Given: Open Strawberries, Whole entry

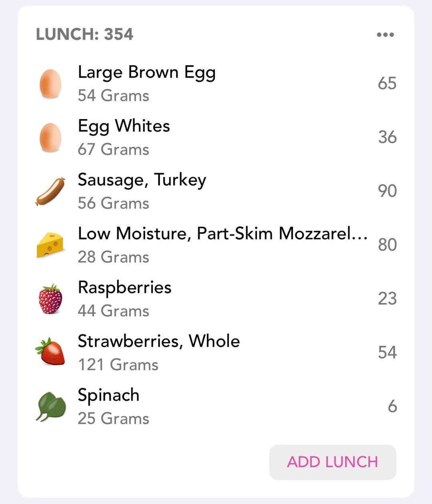Looking at the screenshot, I should tap(216, 353).
